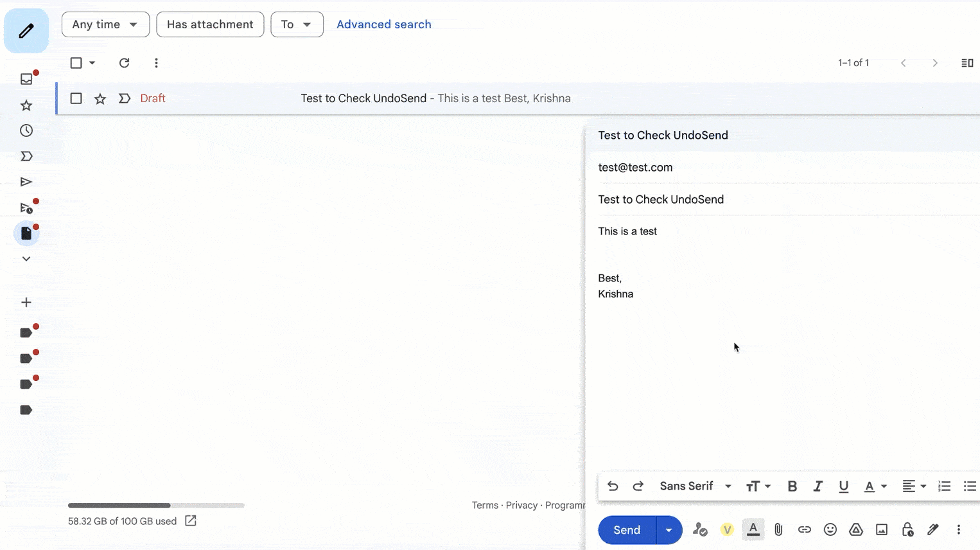Refresh the email list
Screen dimensions: 980x550
coord(124,63)
